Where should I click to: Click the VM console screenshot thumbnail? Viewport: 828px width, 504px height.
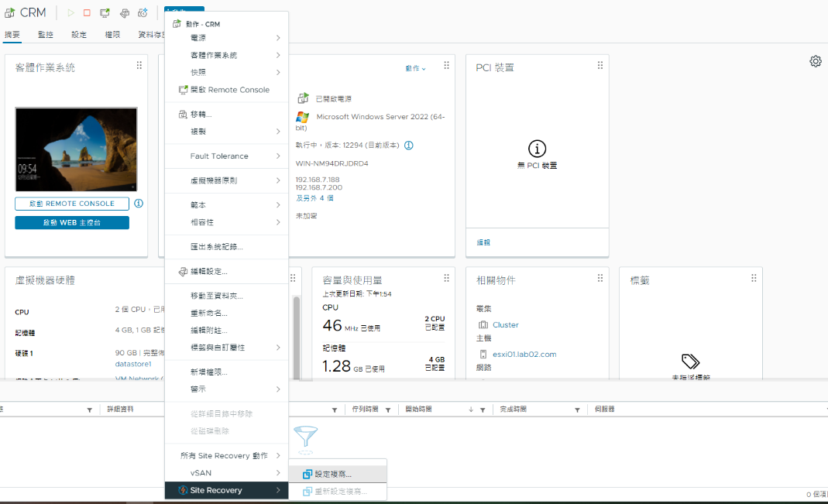[76, 149]
